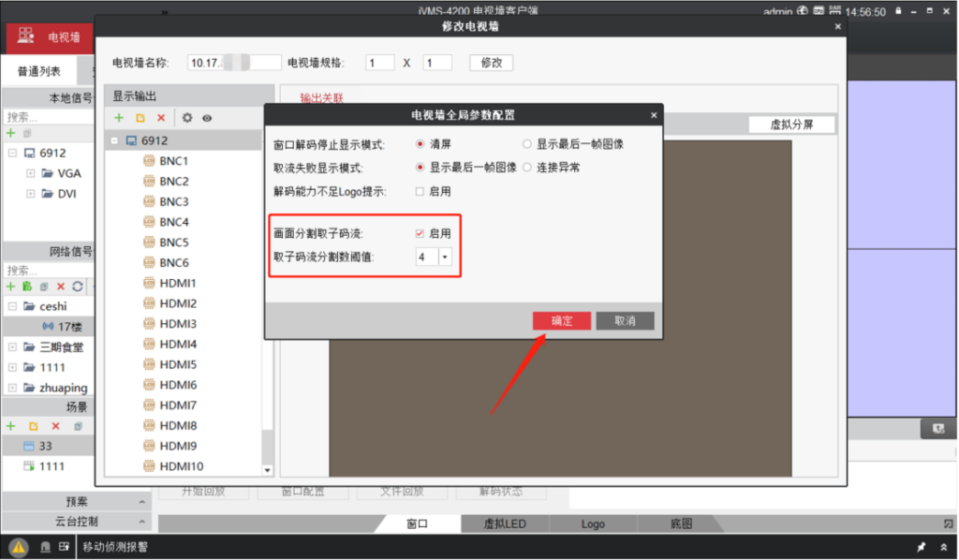Screen dimensions: 959x560
Task: Open the 取子码流分割数阈值 dropdown
Action: click(444, 257)
